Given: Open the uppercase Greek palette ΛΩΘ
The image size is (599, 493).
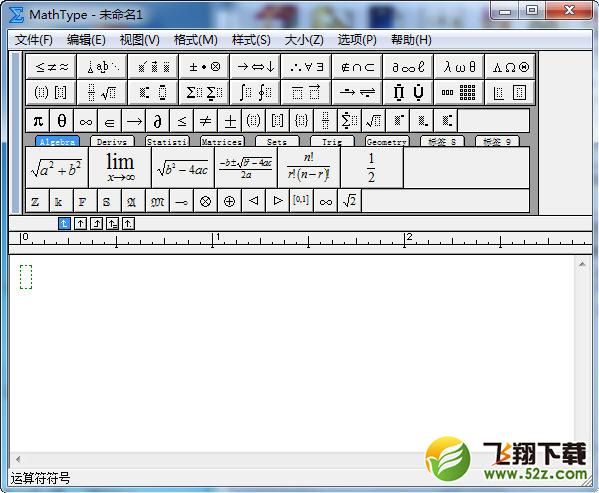Looking at the screenshot, I should click(510, 67).
